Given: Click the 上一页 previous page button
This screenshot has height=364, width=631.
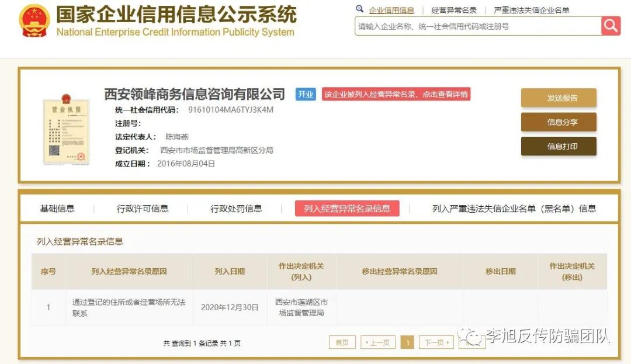Looking at the screenshot, I should [378, 343].
